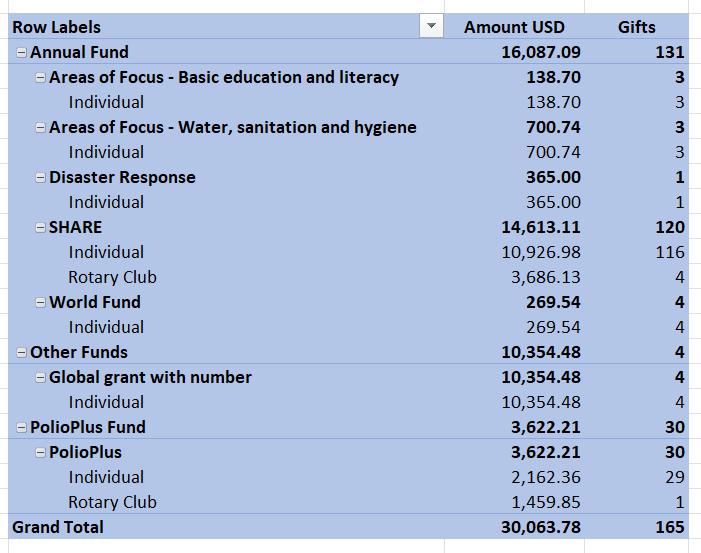
Task: Collapse the Annual Fund group
Action: (21, 52)
